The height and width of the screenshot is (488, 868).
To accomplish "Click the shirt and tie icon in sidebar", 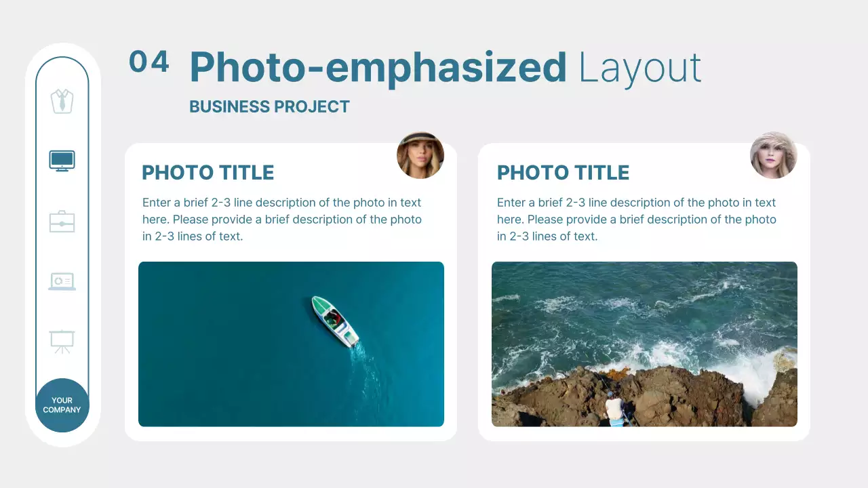I will [62, 101].
